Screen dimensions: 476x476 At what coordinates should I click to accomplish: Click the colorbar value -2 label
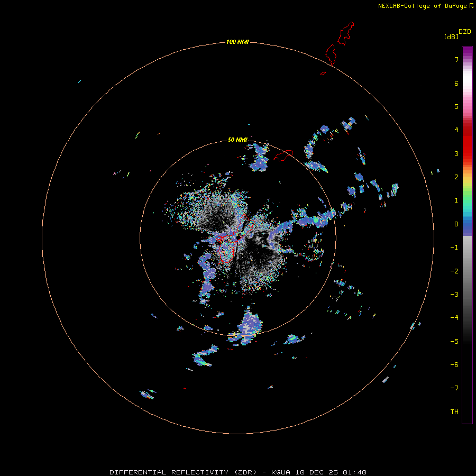pyautogui.click(x=454, y=271)
